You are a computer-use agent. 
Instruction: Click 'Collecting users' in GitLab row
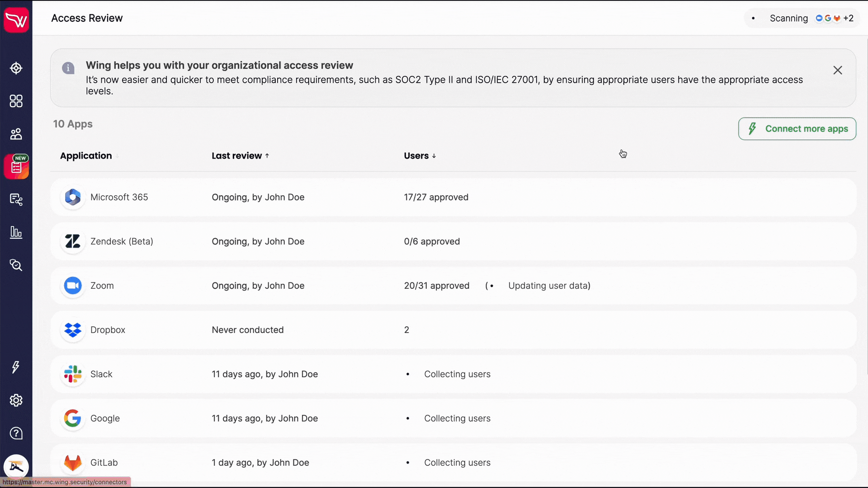coord(457,463)
